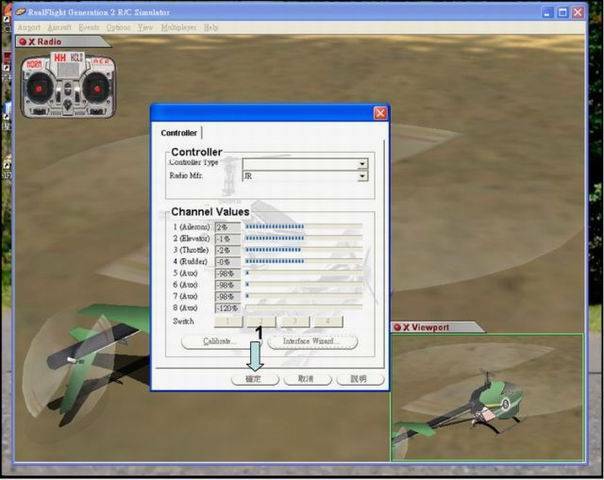Open the Options menu
The height and width of the screenshot is (480, 604).
tap(118, 28)
